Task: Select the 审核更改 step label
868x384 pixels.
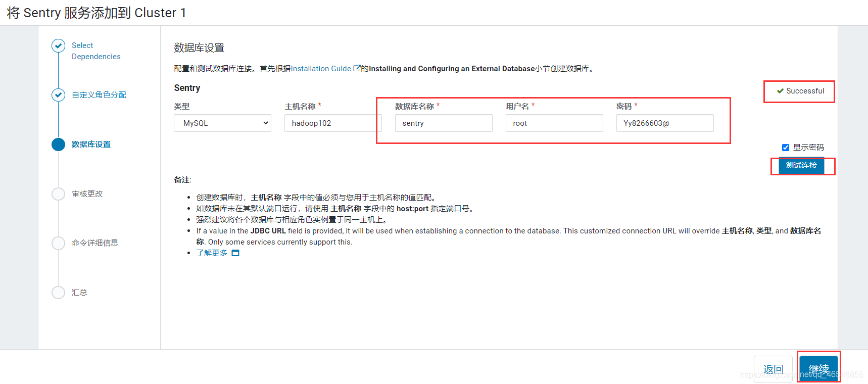Action: click(87, 194)
